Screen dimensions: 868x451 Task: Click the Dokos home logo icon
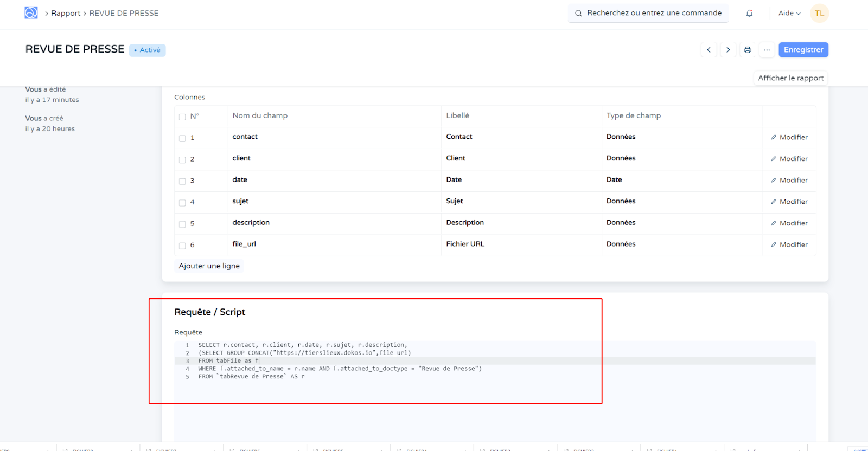click(x=31, y=13)
